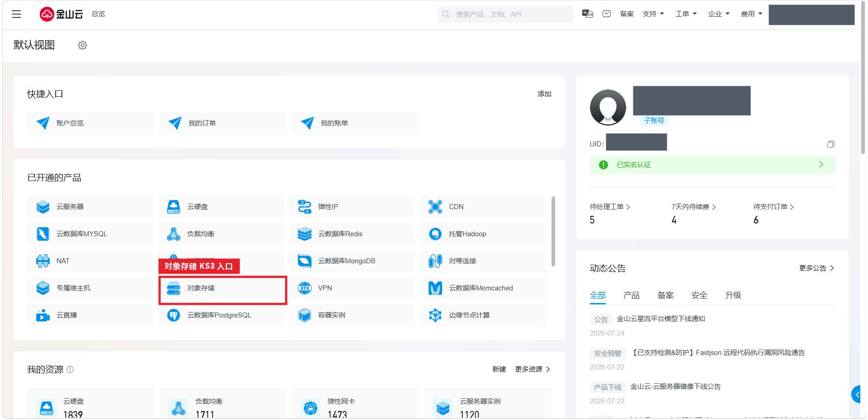The height and width of the screenshot is (420, 868).
Task: Open the 我的账单 shortcut
Action: pos(355,123)
